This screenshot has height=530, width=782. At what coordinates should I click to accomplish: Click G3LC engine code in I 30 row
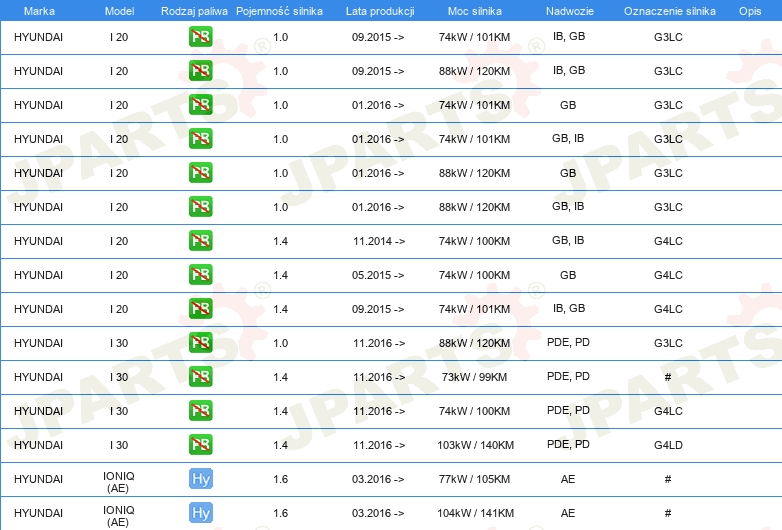click(668, 343)
